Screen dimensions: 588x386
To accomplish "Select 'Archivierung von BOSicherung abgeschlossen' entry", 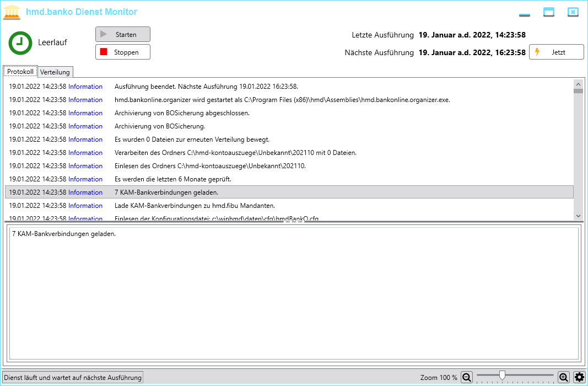I will point(182,113).
